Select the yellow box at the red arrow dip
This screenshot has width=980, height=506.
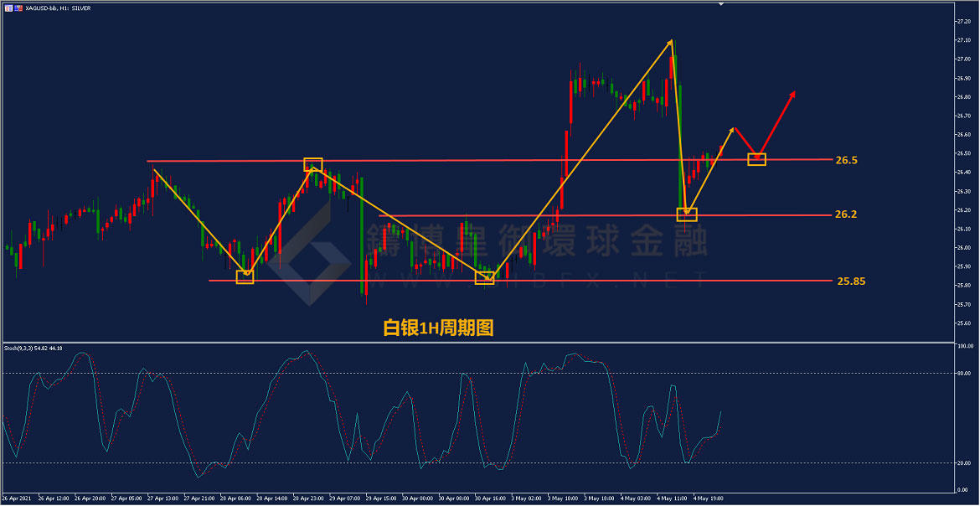point(756,159)
